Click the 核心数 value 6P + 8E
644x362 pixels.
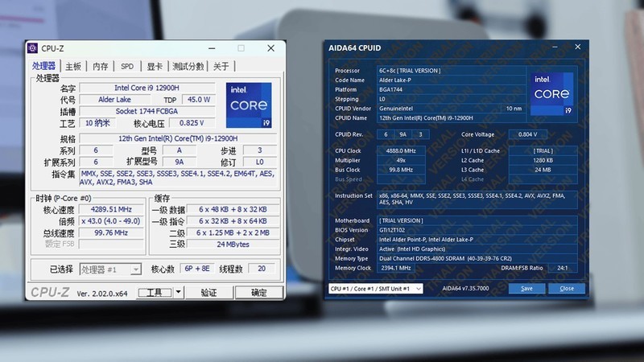click(197, 269)
